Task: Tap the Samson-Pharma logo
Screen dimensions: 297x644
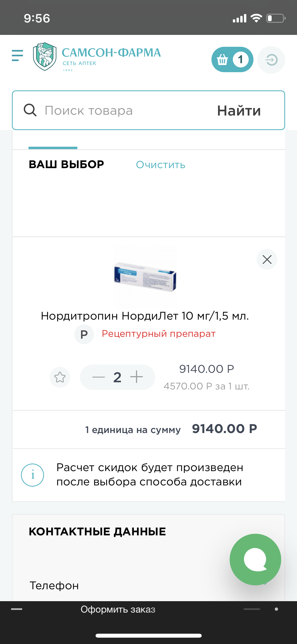Action: click(x=97, y=57)
